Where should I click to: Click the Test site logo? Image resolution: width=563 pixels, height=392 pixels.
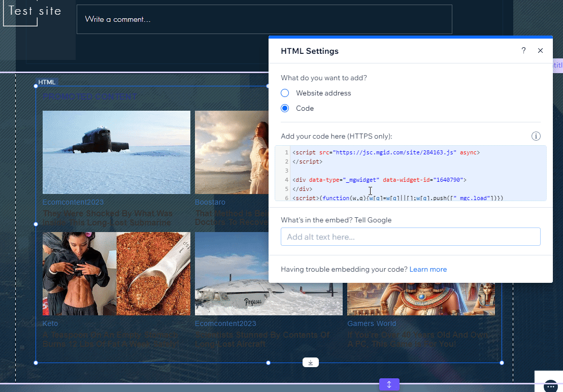(x=35, y=11)
